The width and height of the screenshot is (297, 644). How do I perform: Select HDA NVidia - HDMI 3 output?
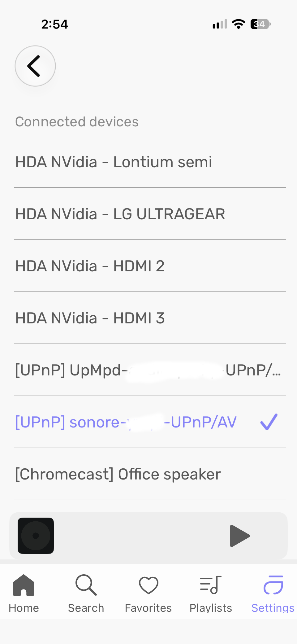[x=150, y=318]
